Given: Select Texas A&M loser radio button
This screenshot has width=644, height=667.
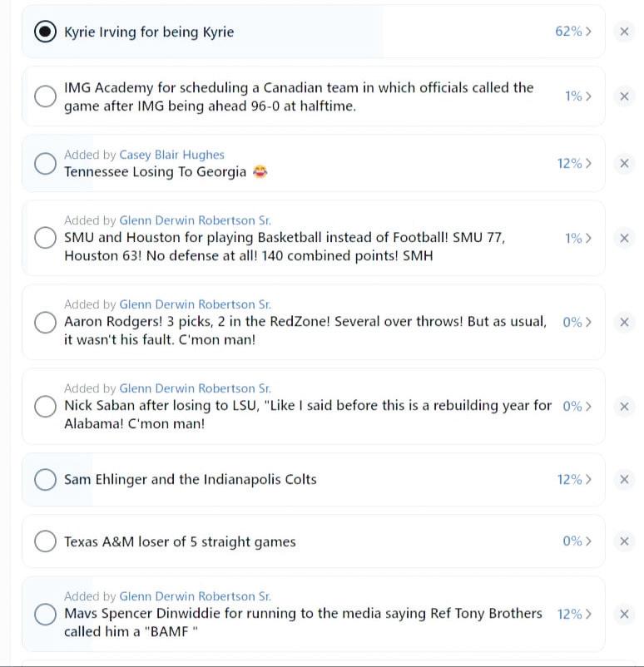Looking at the screenshot, I should (x=45, y=541).
